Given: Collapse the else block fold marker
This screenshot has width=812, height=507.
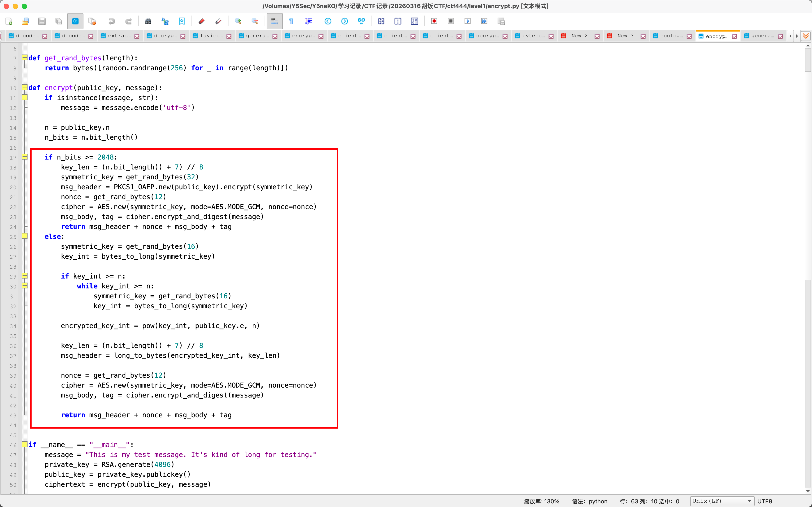Looking at the screenshot, I should coord(25,236).
